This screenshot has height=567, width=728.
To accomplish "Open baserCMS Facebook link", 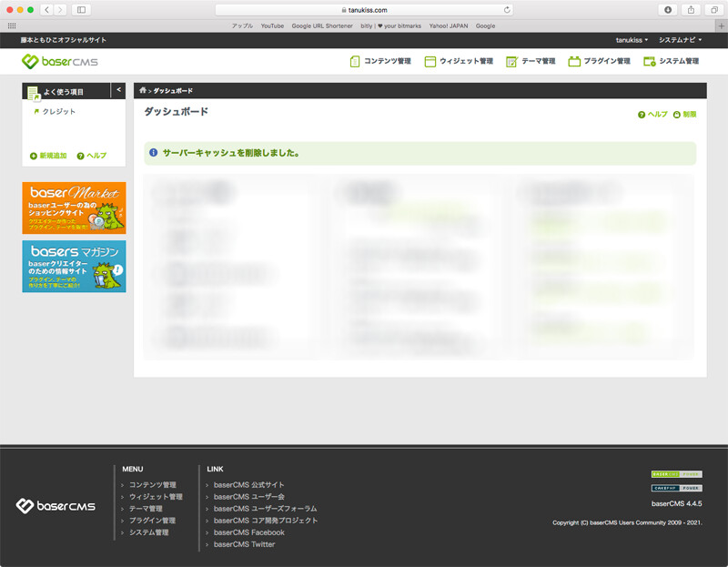I will [x=248, y=532].
